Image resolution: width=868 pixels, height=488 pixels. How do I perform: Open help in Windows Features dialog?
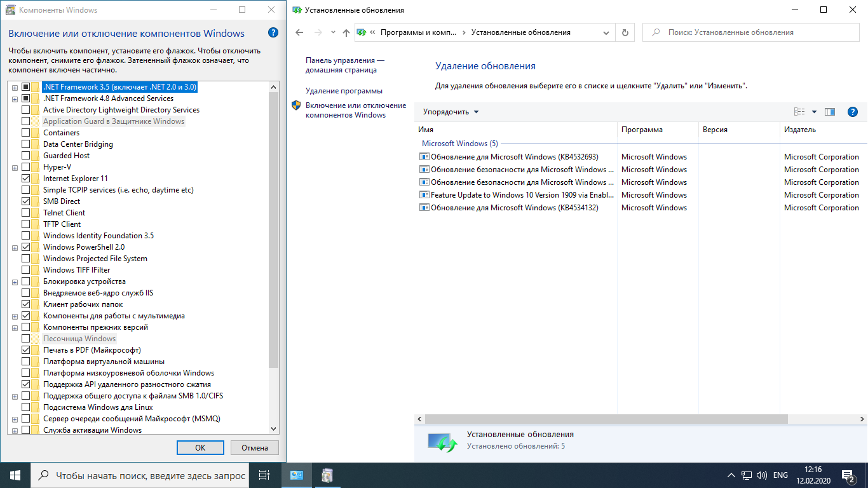[x=273, y=33]
